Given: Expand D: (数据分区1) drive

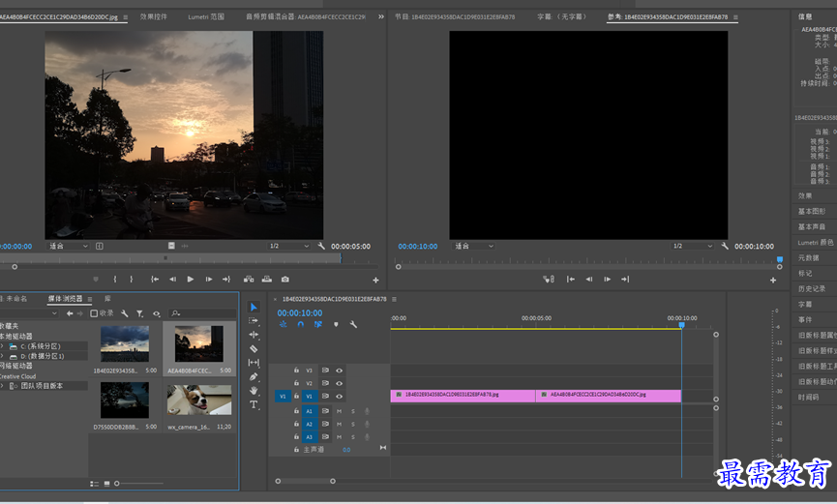Looking at the screenshot, I should point(3,356).
